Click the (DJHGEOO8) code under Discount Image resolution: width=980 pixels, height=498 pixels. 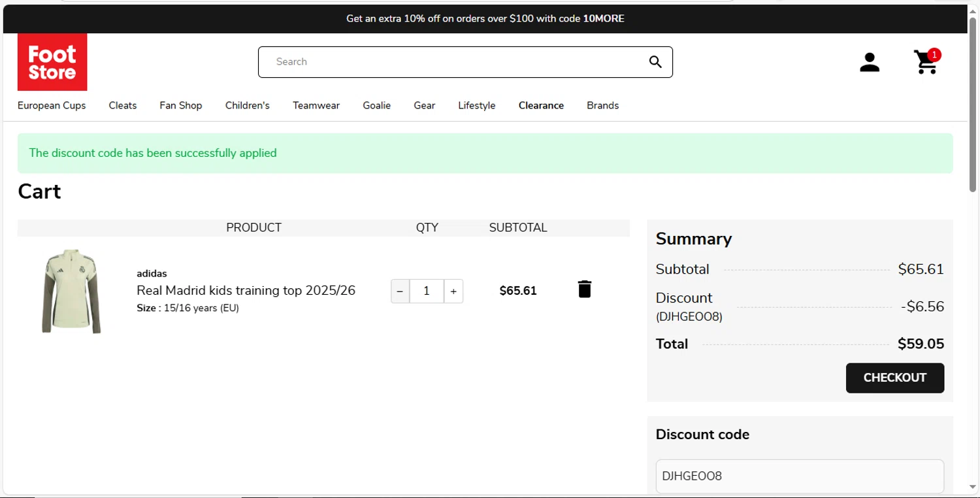(x=689, y=317)
